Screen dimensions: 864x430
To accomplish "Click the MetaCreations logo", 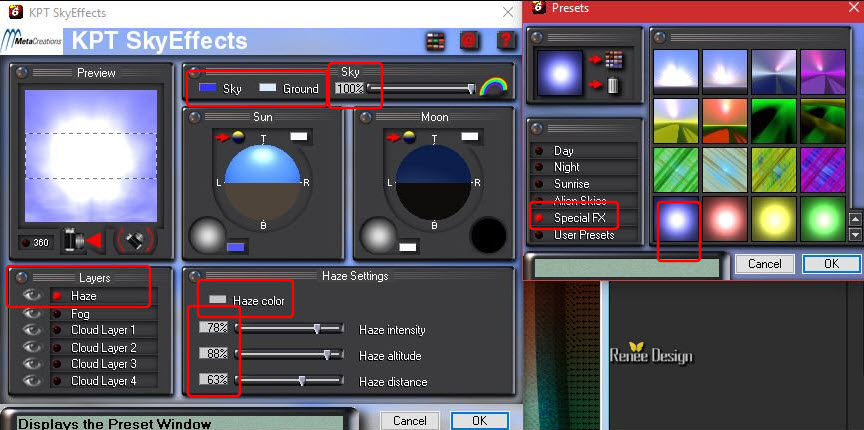I will (x=31, y=41).
